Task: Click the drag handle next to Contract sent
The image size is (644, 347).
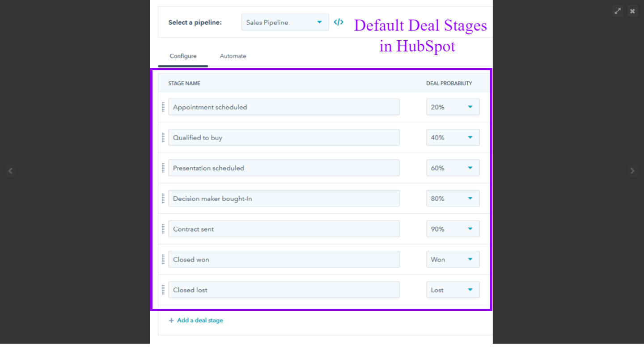Action: click(163, 229)
